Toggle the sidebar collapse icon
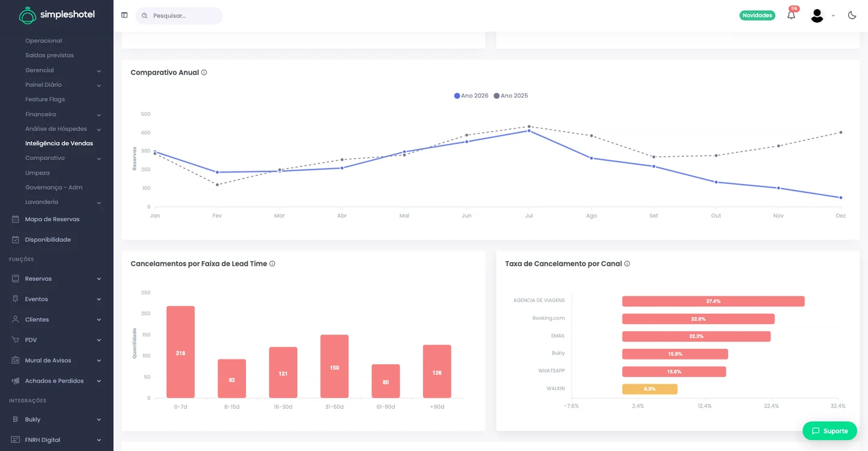The height and width of the screenshot is (451, 868). pos(124,15)
